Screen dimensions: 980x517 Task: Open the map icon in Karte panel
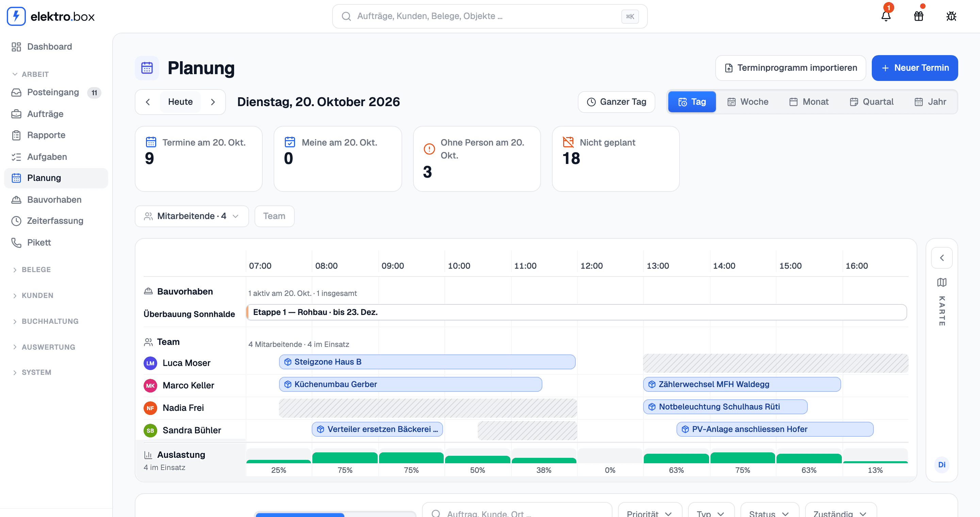tap(942, 282)
